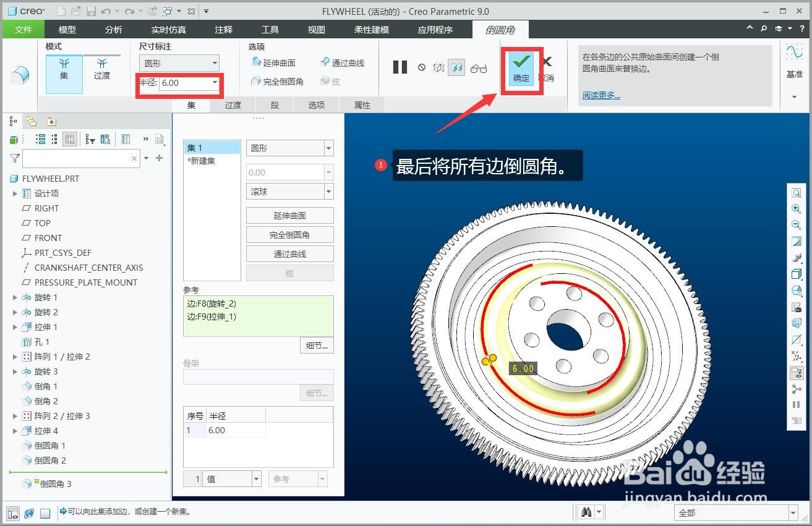Open the 段 panel tab

point(275,105)
